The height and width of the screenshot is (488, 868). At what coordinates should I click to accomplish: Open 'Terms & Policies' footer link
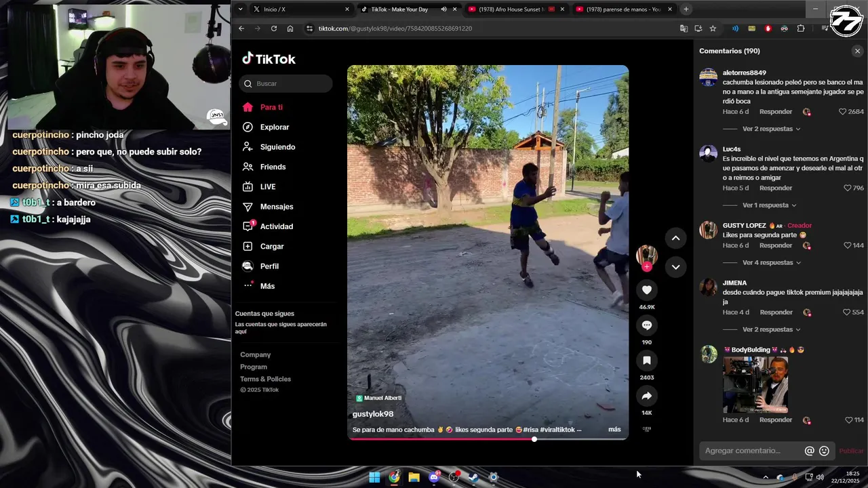(265, 379)
